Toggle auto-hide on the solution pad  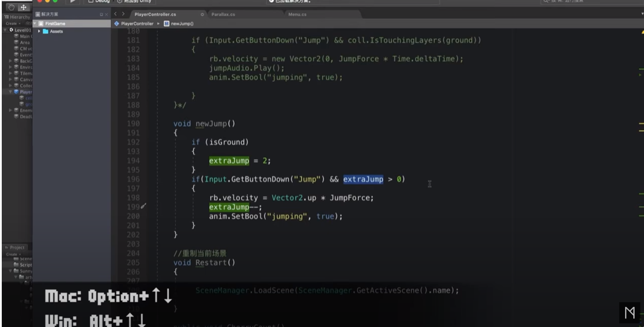pyautogui.click(x=101, y=15)
